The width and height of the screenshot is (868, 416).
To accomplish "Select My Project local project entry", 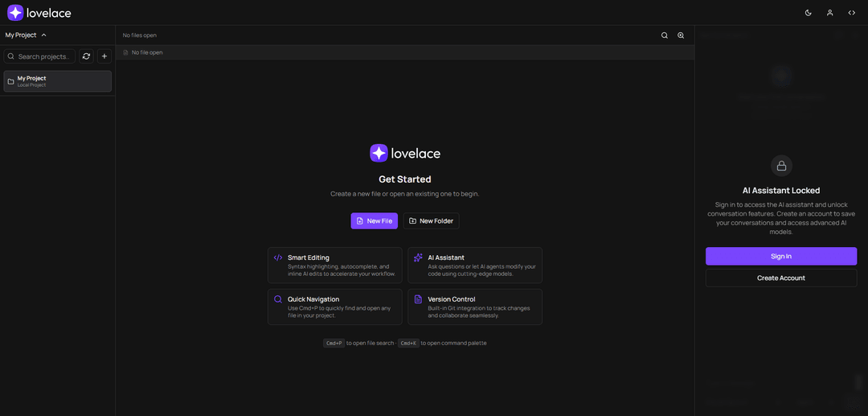I will click(58, 81).
